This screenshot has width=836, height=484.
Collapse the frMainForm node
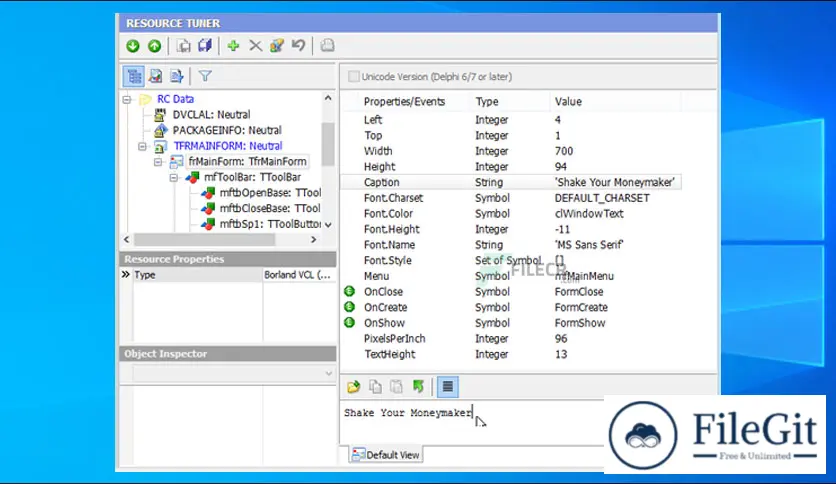158,162
